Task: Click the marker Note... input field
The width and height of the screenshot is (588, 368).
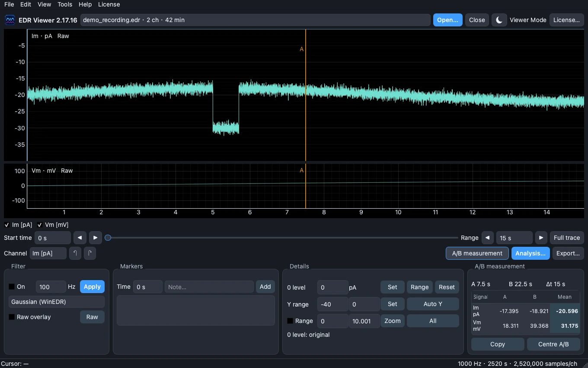Action: tap(209, 287)
